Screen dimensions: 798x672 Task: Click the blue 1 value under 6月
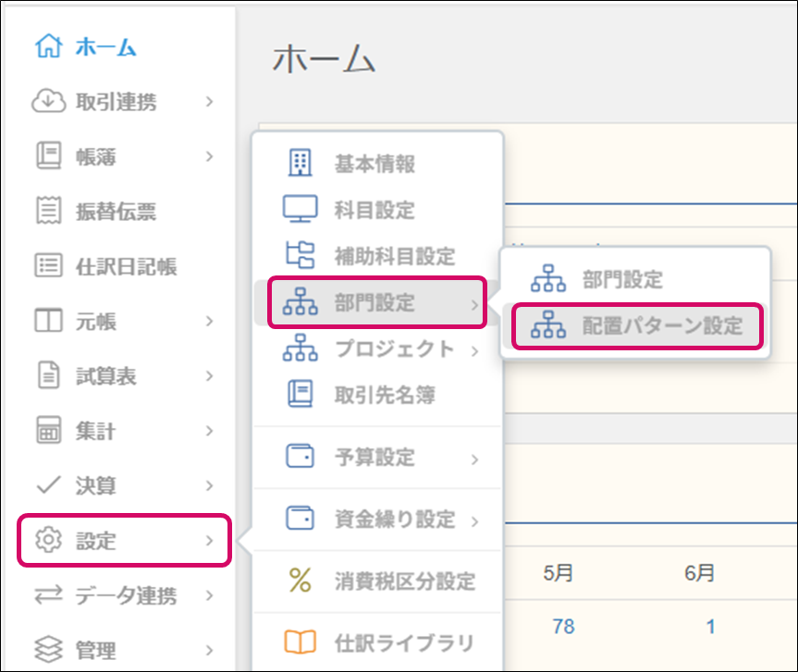[710, 626]
